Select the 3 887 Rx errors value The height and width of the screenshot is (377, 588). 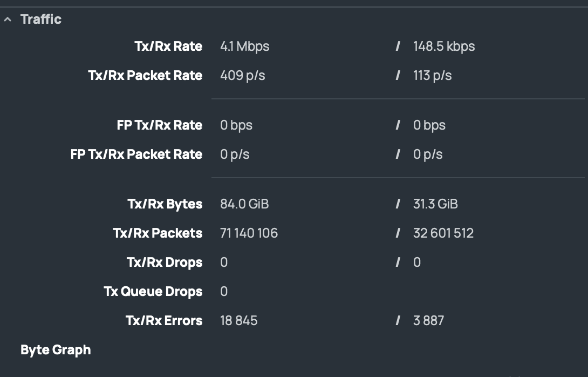[428, 321]
